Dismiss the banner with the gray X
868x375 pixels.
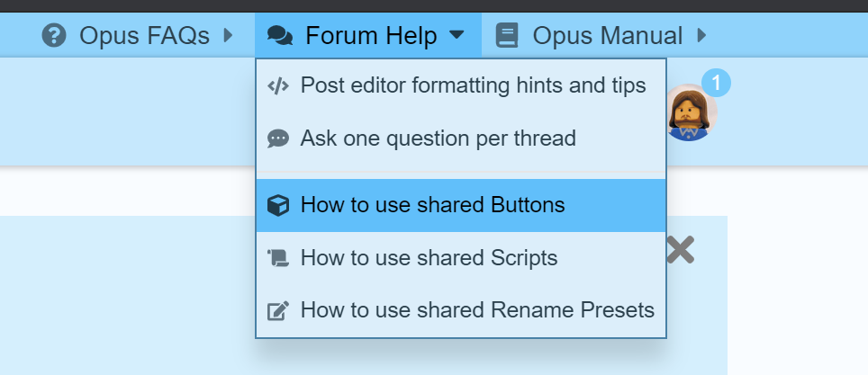click(681, 250)
